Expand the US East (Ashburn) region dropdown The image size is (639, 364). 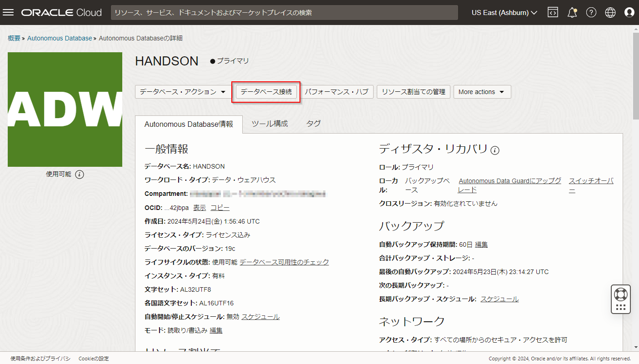[x=504, y=12]
